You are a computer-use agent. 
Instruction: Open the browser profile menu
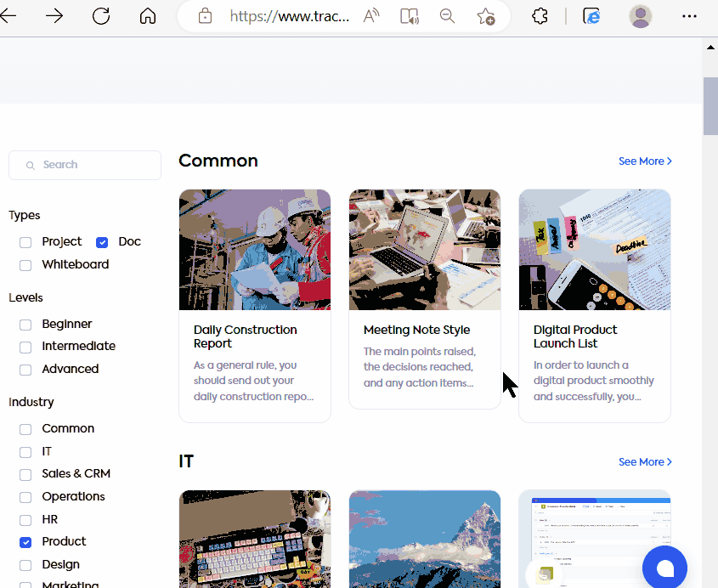(x=641, y=16)
